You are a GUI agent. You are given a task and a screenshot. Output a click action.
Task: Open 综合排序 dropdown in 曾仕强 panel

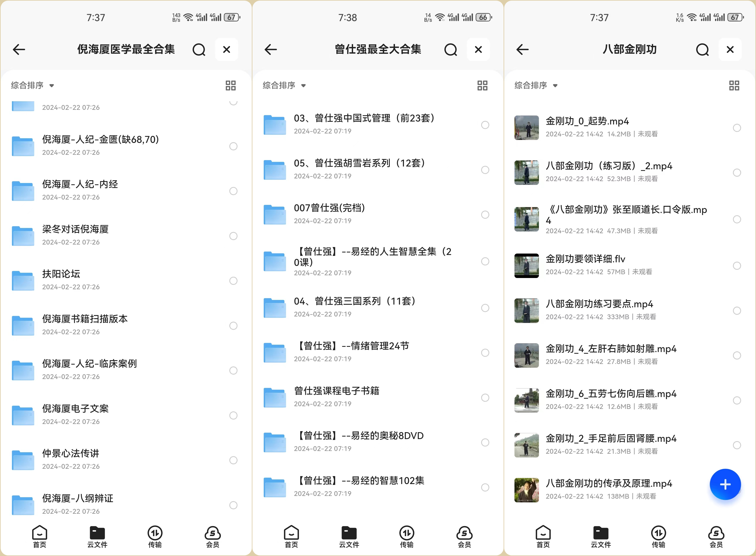coord(284,86)
